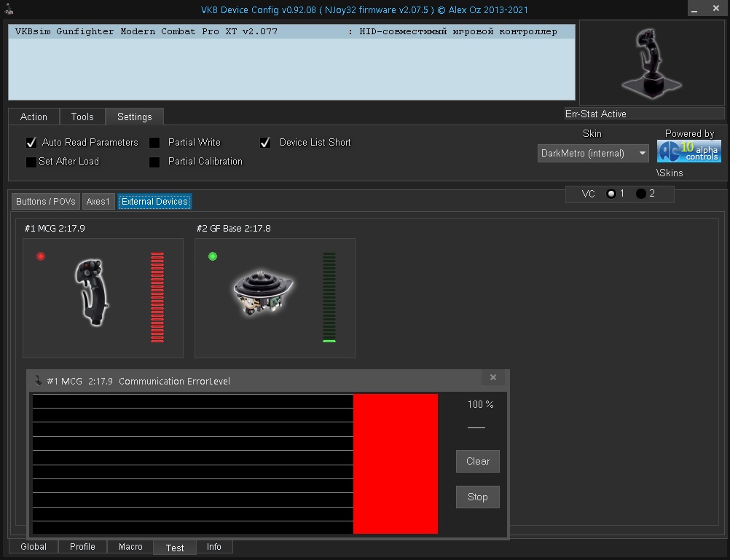Select VC radio option 1
730x560 pixels.
click(611, 194)
